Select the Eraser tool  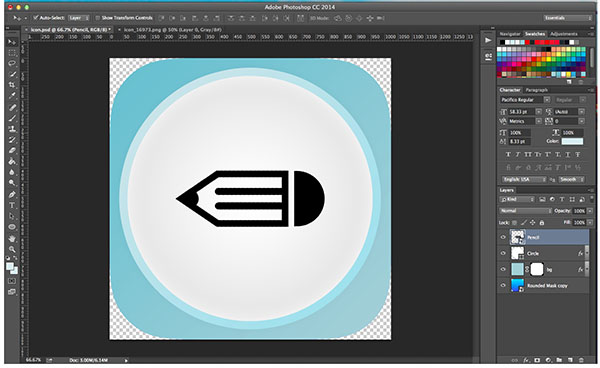[12, 150]
